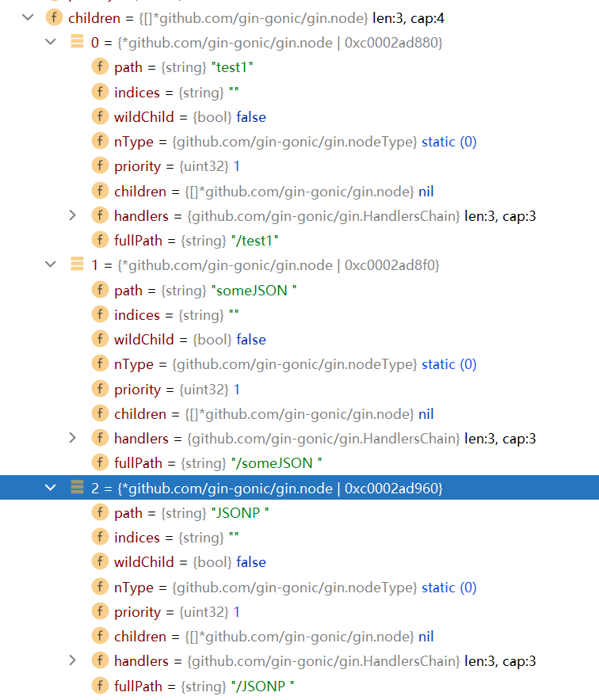599x700 pixels.
Task: Click address text 0xc0002ad8f0 of element 1
Action: 390,265
